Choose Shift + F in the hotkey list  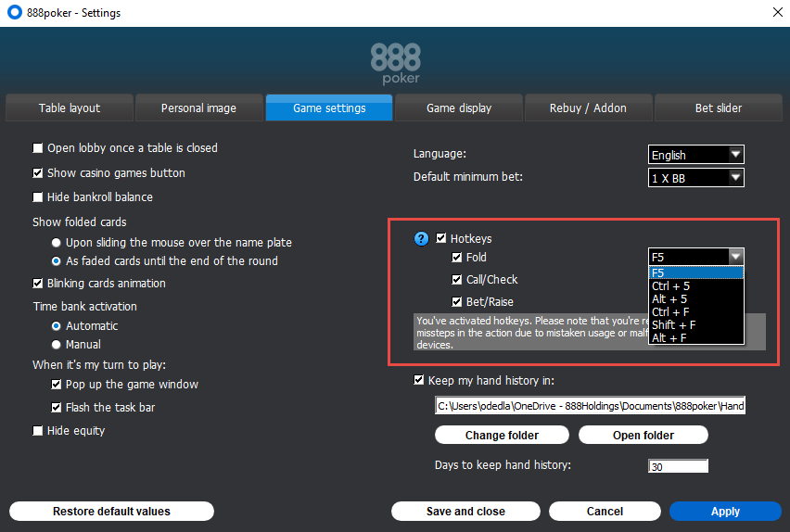tap(673, 325)
